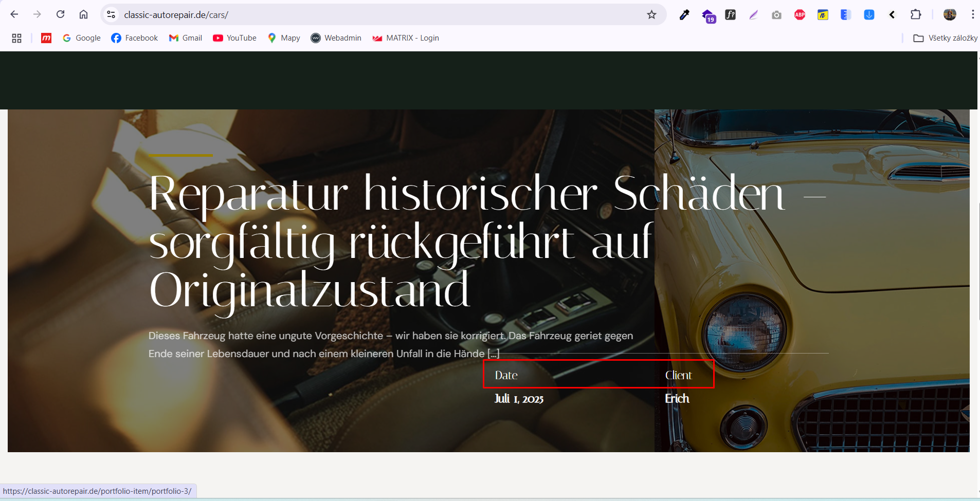The height and width of the screenshot is (501, 980).
Task: Click the blue page ruler extension
Action: pyautogui.click(x=845, y=15)
